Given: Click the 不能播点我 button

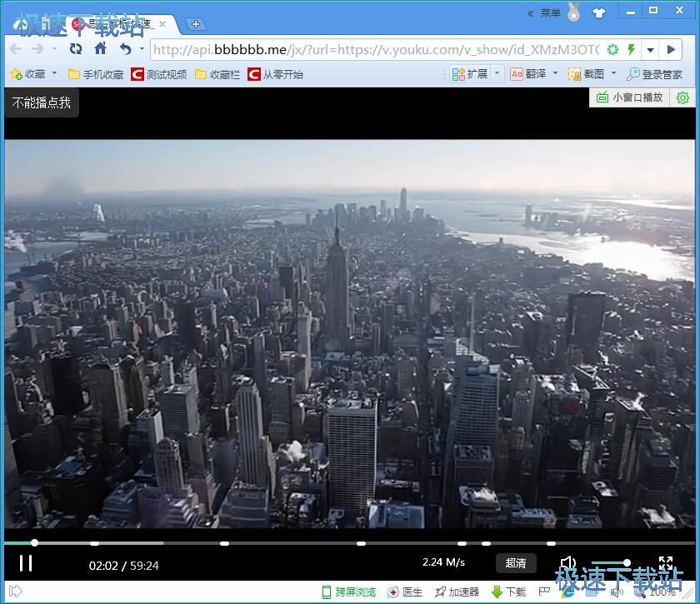Looking at the screenshot, I should click(42, 103).
